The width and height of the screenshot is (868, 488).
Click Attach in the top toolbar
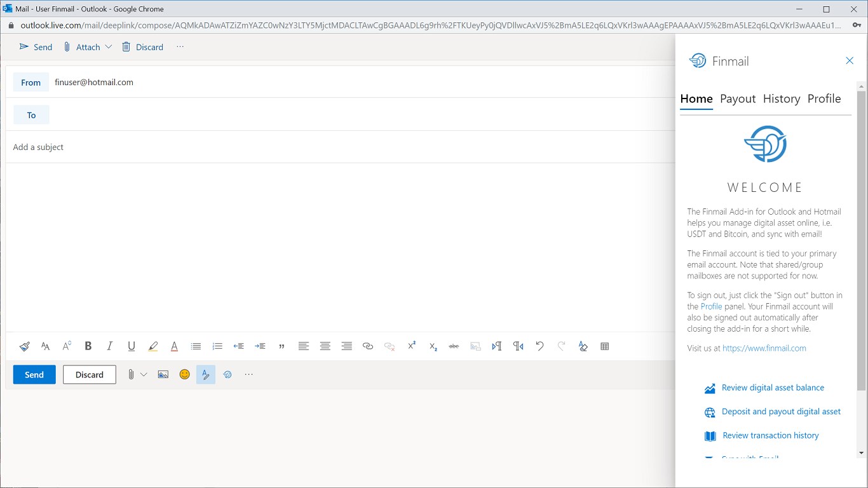tap(82, 47)
